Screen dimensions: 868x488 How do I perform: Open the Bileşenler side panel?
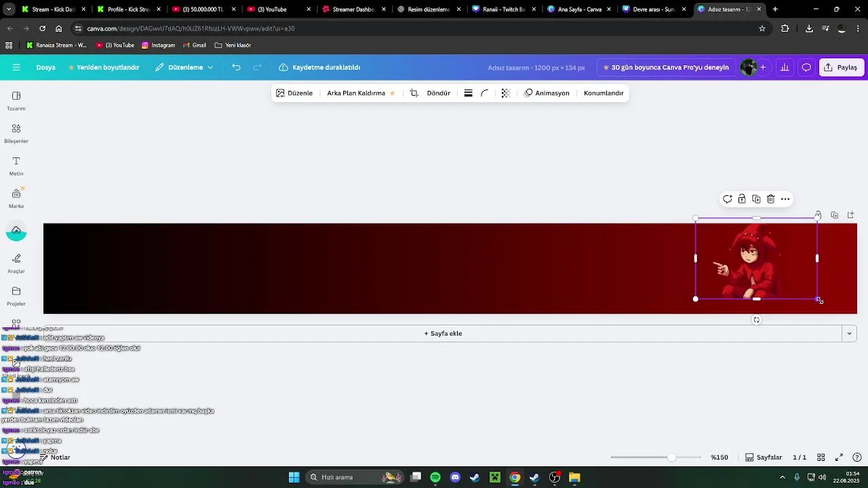(x=16, y=133)
